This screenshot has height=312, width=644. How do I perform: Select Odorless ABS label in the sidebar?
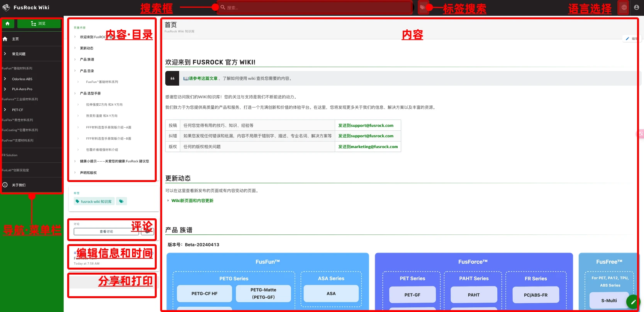tap(22, 79)
